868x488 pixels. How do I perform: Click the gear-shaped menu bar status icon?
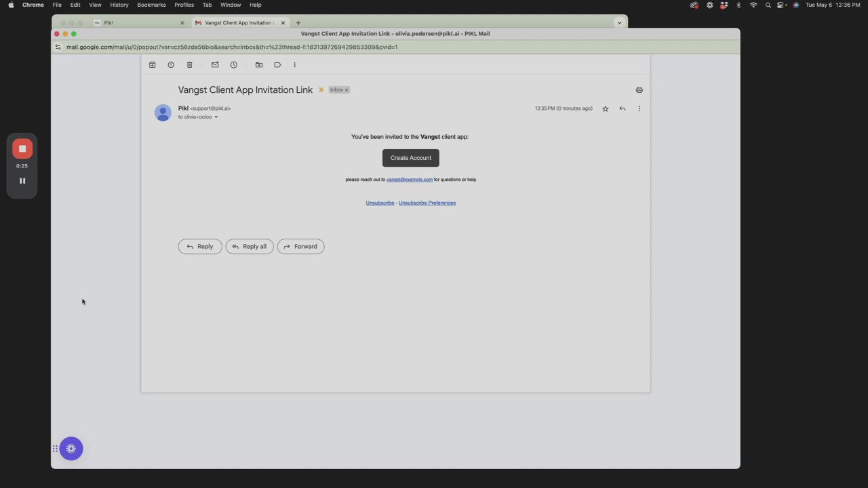[x=710, y=5]
